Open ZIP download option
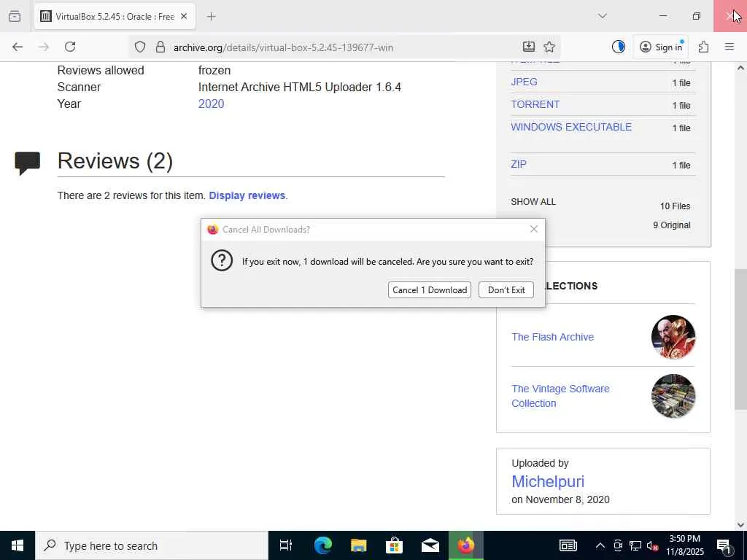 coord(519,164)
